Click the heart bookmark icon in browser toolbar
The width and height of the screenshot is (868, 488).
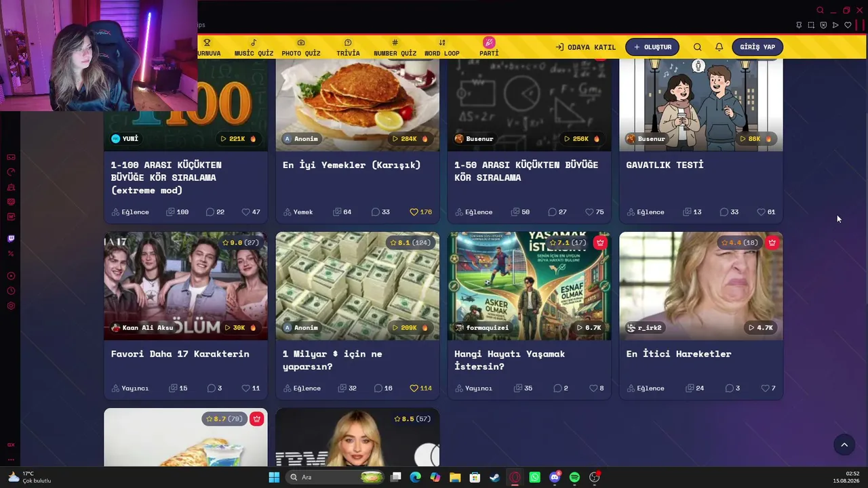pos(848,25)
